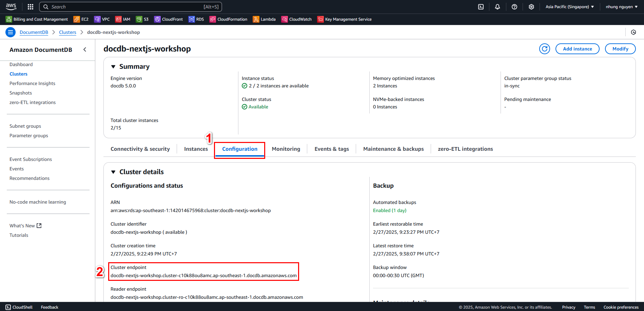644x311 pixels.
Task: Open Cookie preferences in footer
Action: pos(621,307)
